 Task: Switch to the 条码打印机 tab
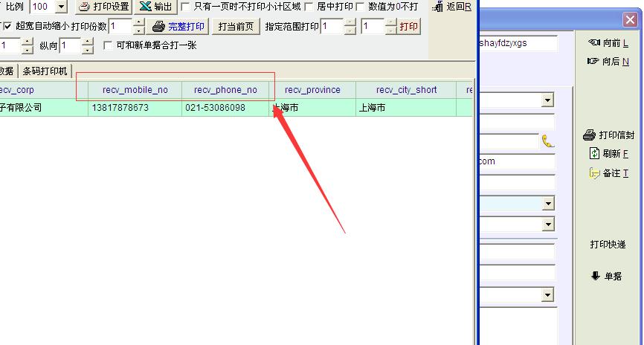(x=45, y=71)
